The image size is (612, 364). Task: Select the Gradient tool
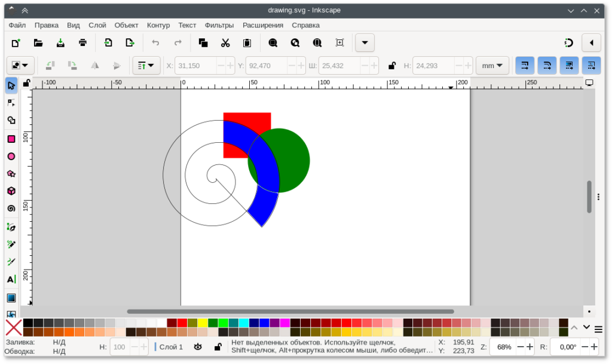11,298
